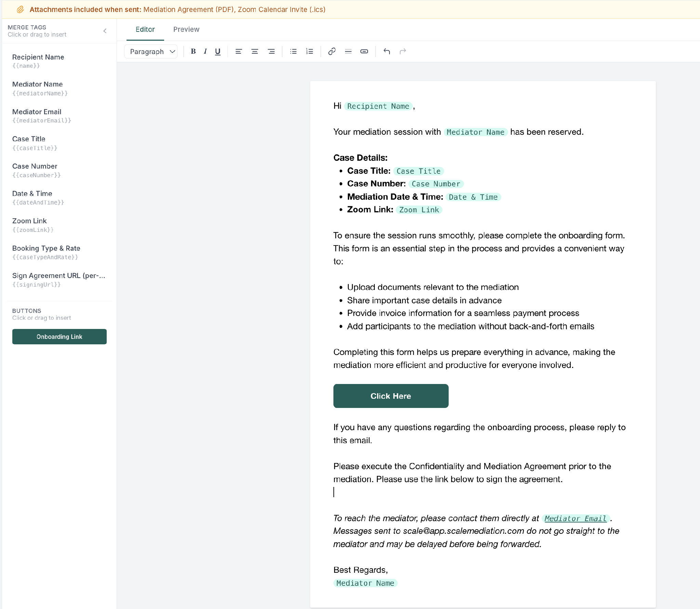The image size is (700, 609).
Task: Select the Date & Time tag in email body
Action: click(473, 197)
